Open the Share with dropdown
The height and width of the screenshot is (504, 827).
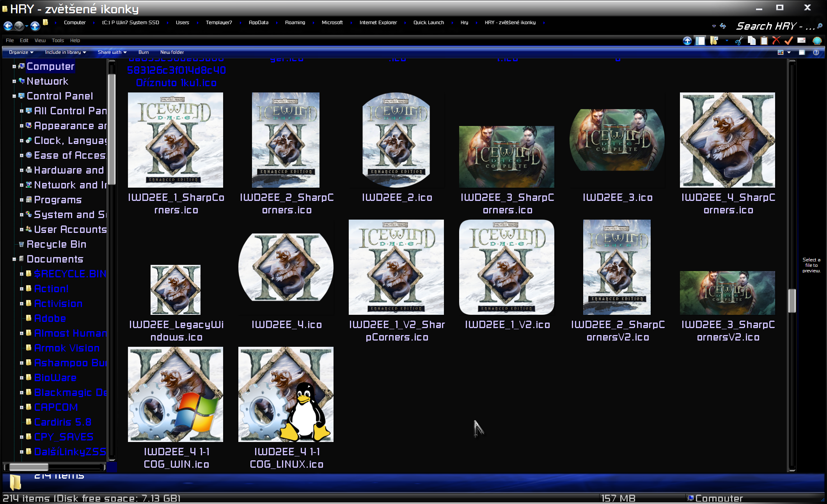click(x=112, y=52)
